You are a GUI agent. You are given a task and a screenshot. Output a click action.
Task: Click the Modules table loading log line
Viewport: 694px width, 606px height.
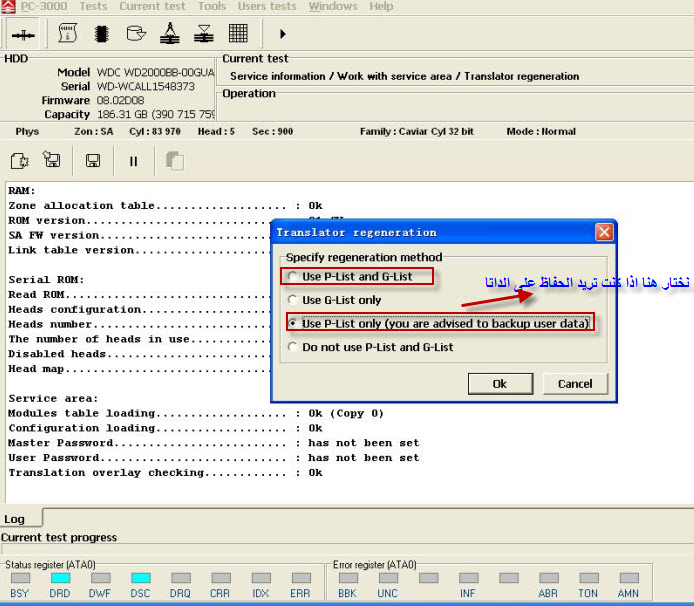pos(196,413)
